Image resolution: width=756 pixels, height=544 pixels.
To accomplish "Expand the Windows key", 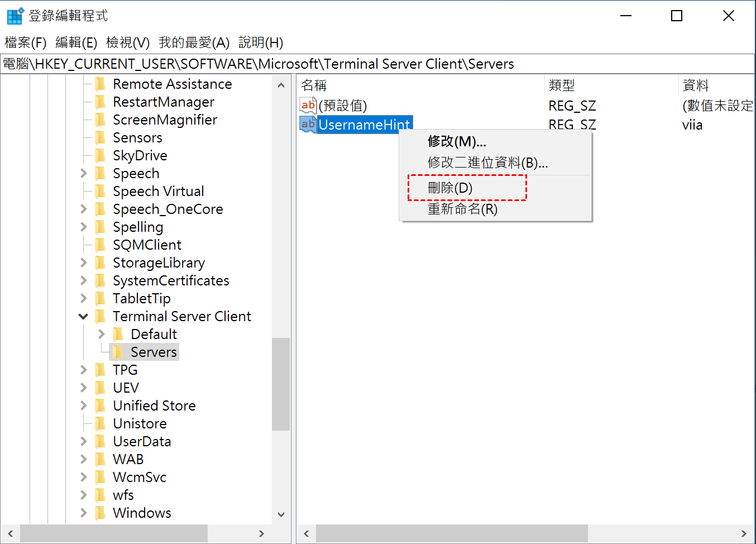I will (x=84, y=513).
